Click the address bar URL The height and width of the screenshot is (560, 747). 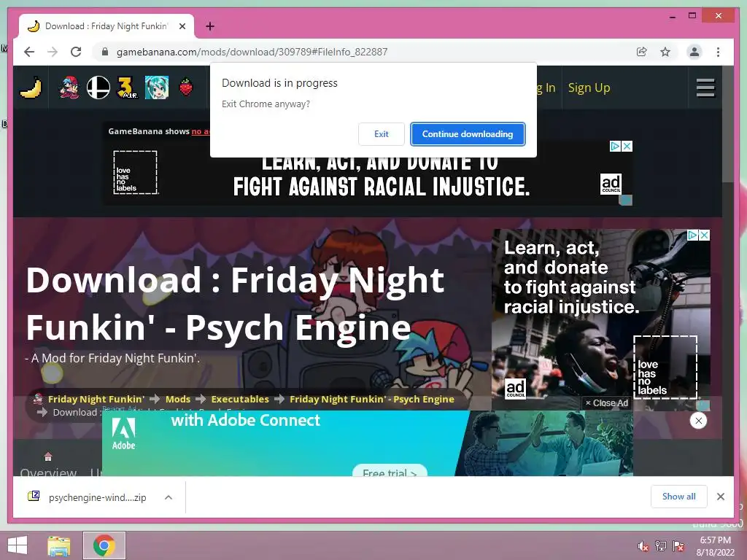coord(252,52)
